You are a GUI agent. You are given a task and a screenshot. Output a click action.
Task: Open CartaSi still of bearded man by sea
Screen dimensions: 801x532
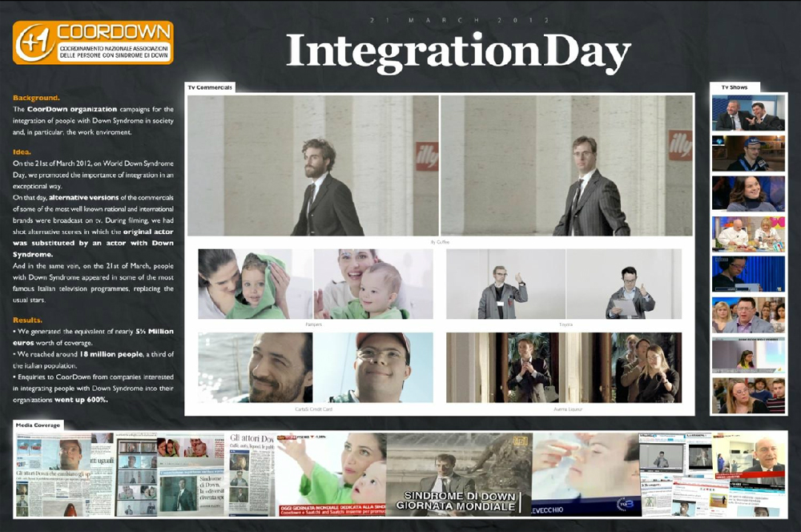click(256, 368)
